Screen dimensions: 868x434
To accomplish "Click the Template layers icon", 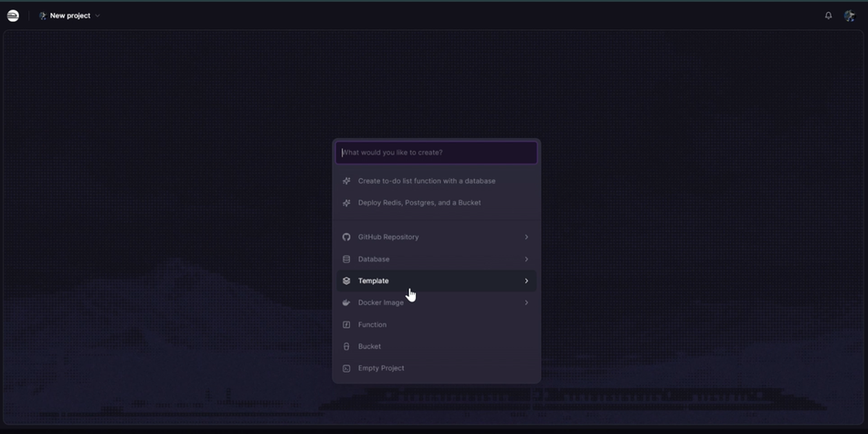I will (346, 281).
